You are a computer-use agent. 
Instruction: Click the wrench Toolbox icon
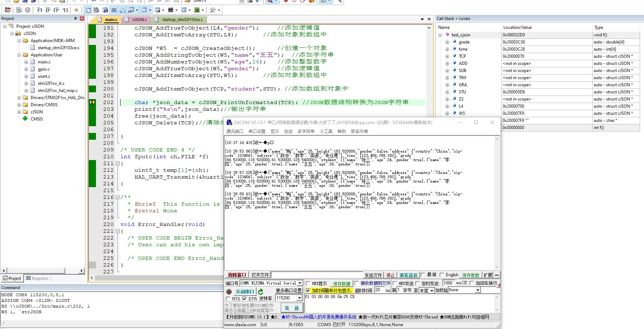tap(212, 10)
